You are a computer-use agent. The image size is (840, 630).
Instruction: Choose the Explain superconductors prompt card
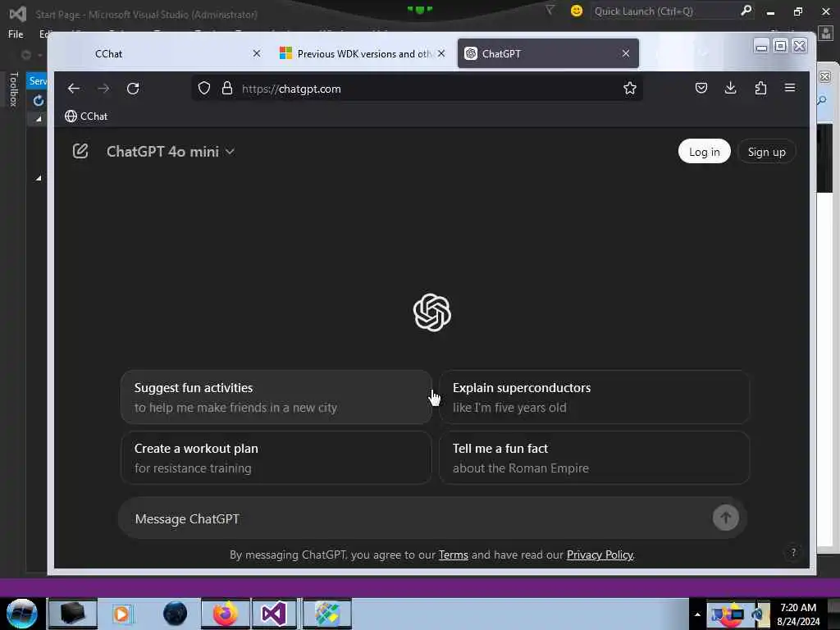click(x=594, y=397)
